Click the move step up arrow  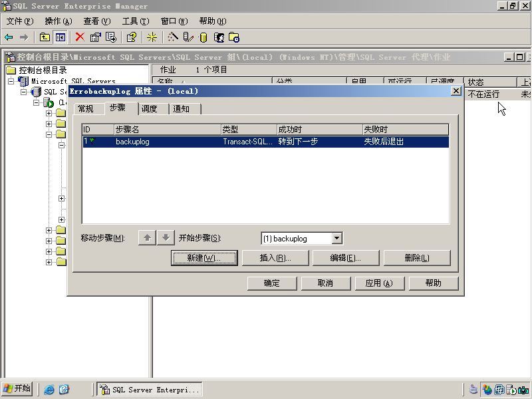point(147,237)
